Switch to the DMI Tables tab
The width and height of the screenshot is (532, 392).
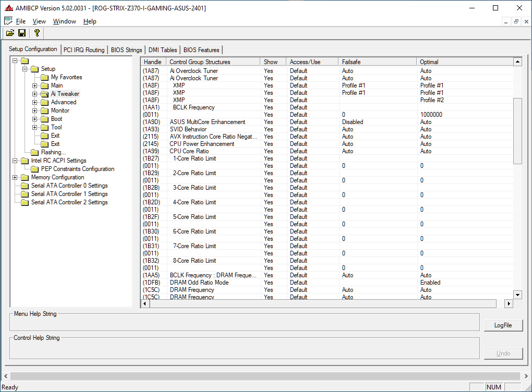[x=163, y=50]
